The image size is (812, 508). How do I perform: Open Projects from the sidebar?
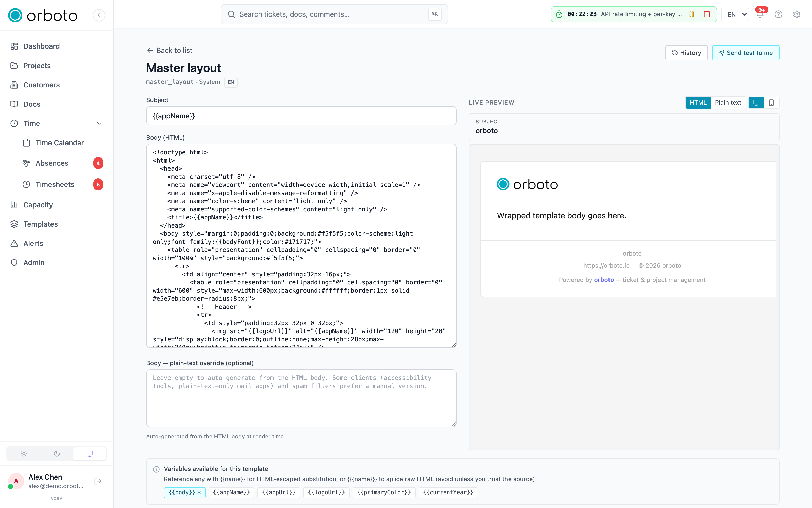37,66
